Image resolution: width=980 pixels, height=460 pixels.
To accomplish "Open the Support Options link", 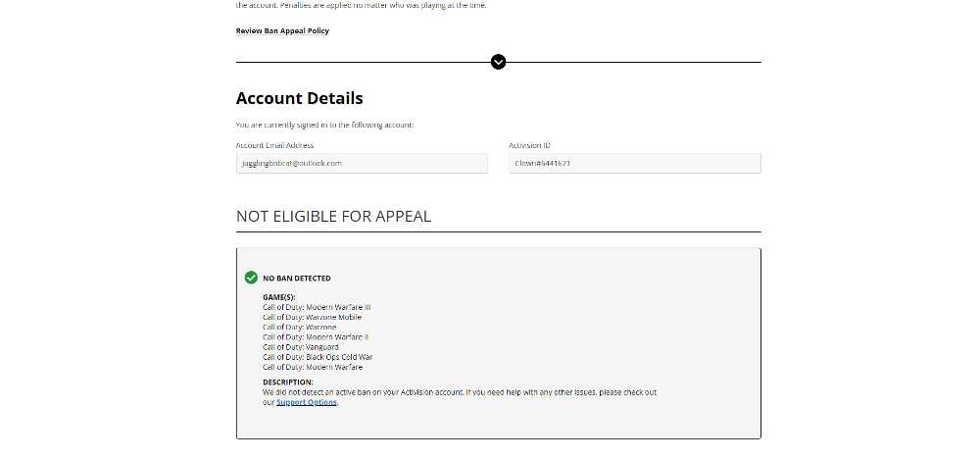I will click(307, 402).
